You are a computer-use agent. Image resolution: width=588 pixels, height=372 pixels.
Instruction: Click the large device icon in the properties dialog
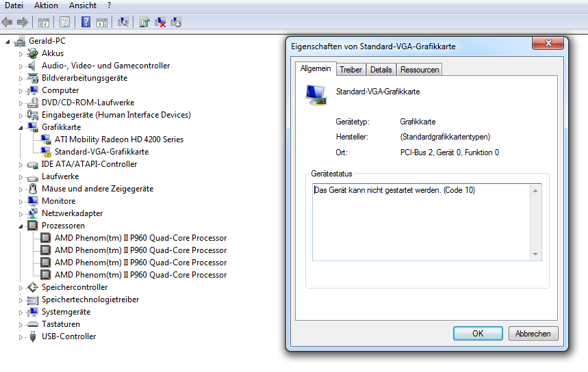pyautogui.click(x=316, y=95)
